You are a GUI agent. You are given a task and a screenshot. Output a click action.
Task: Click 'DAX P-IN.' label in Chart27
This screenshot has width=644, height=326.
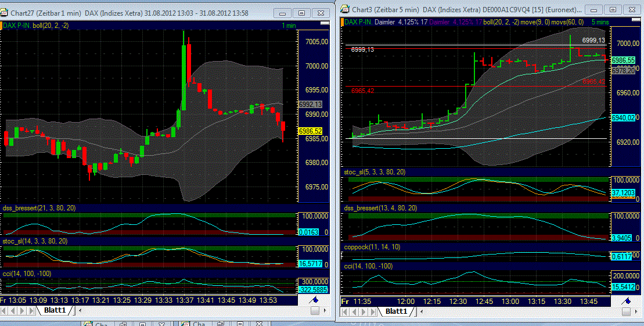[x=17, y=26]
